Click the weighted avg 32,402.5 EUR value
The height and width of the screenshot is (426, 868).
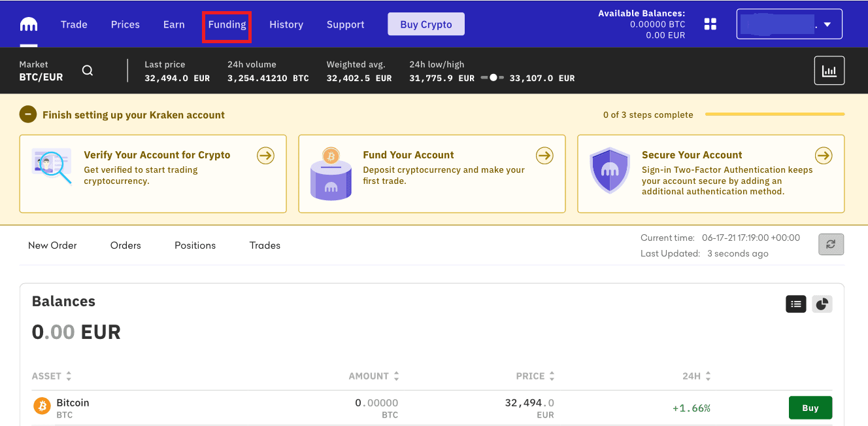359,78
